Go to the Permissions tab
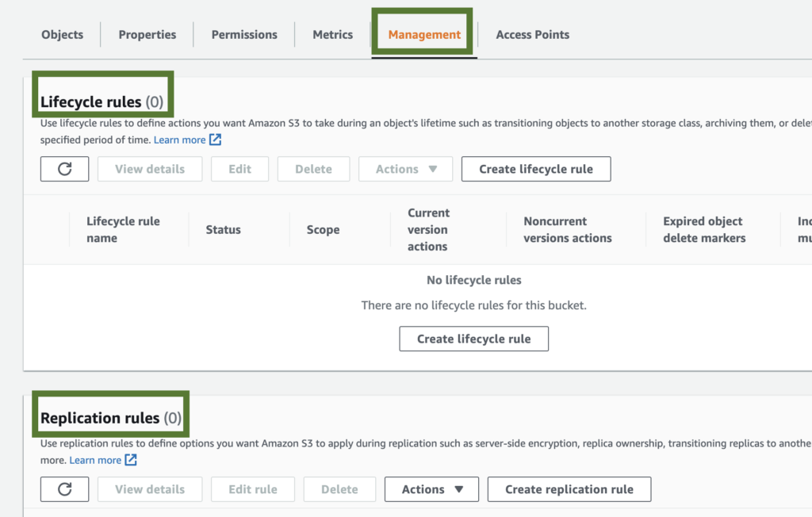Viewport: 812px width, 517px height. point(244,35)
